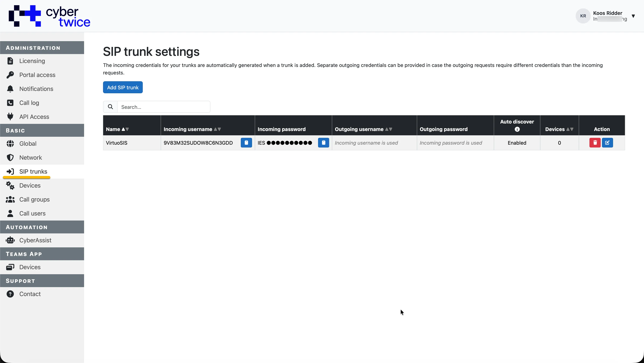Open Portal access settings
Image resolution: width=644 pixels, height=363 pixels.
42,75
